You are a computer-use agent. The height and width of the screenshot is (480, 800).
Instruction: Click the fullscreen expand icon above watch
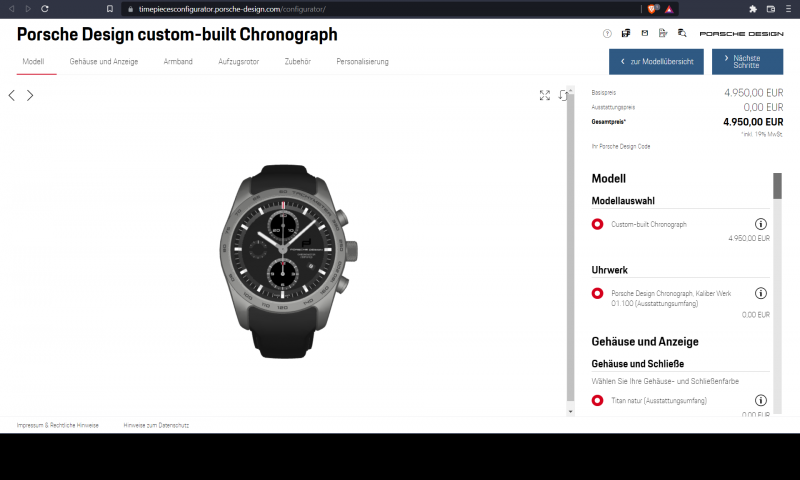[545, 95]
